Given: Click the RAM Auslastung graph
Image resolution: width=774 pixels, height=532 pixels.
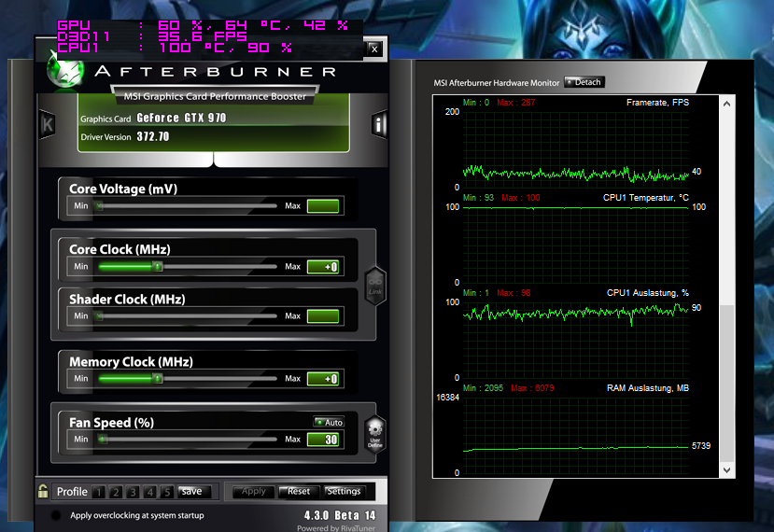Looking at the screenshot, I should 575,435.
